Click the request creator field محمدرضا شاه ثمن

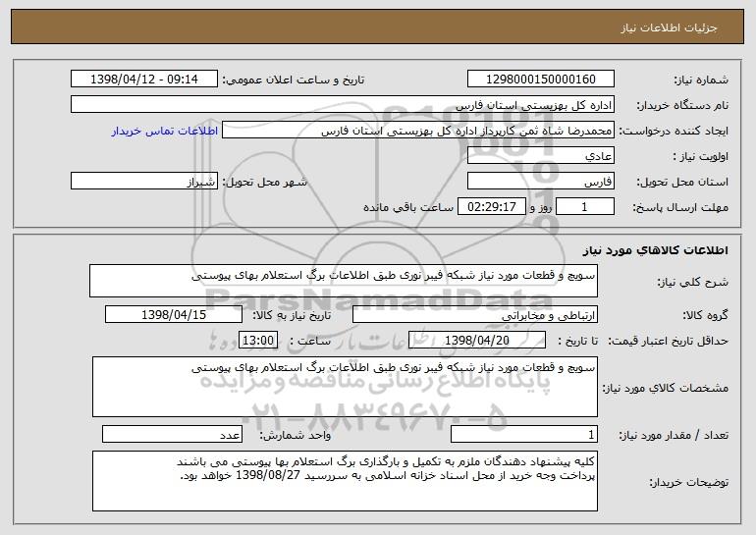(x=418, y=131)
